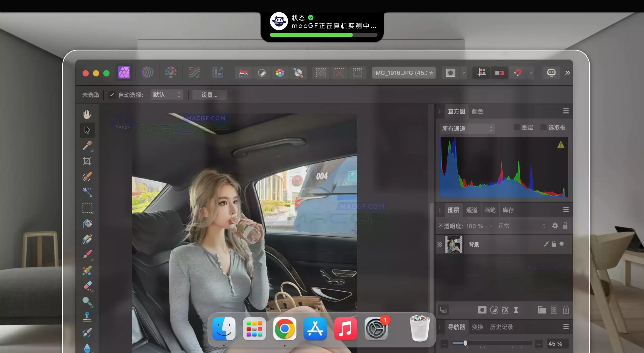Switch to the Tone Mapping Persona

point(194,73)
